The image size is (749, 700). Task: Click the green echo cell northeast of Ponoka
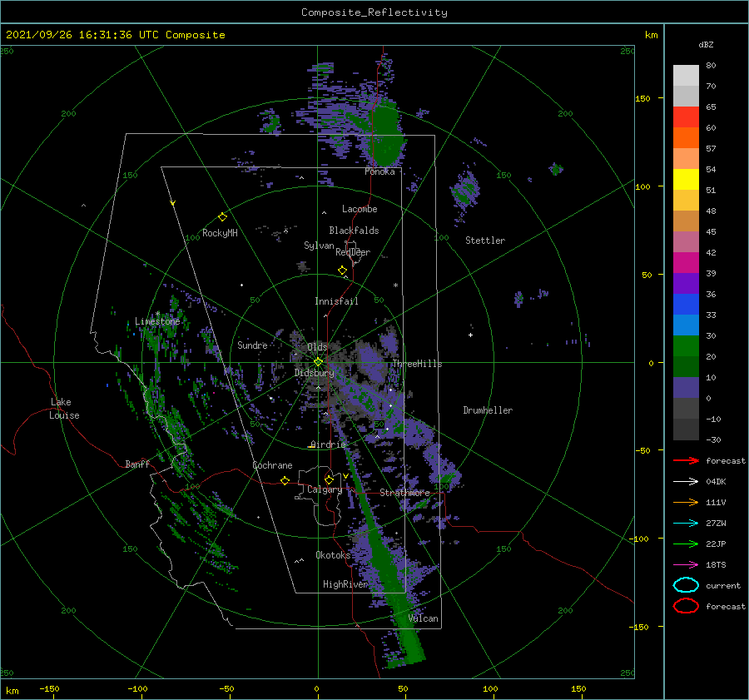(386, 133)
